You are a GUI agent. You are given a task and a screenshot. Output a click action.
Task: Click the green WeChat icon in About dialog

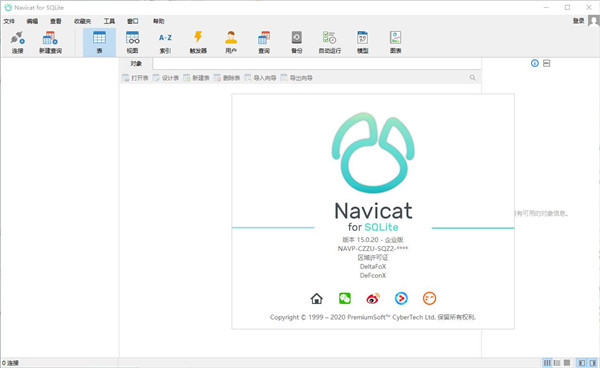tap(345, 298)
